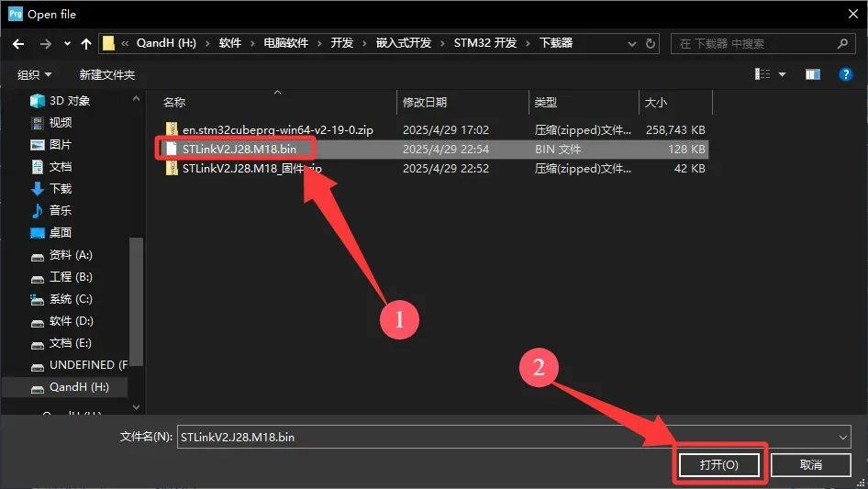The width and height of the screenshot is (868, 489).
Task: Click the STM32 开发 breadcrumb segment
Action: tap(484, 43)
